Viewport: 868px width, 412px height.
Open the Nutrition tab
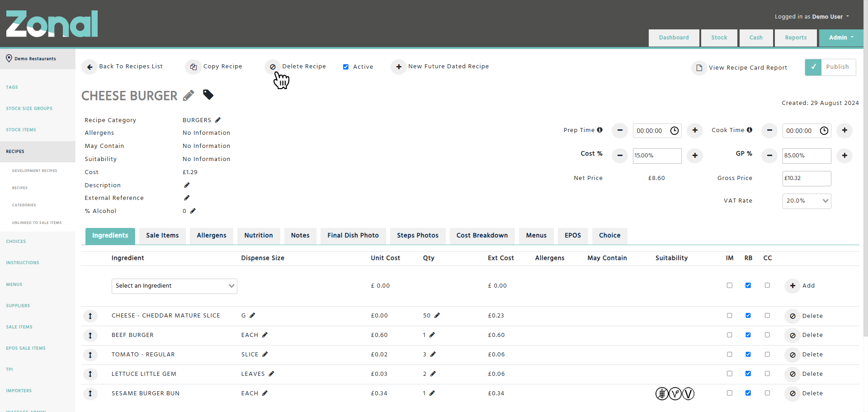[259, 236]
